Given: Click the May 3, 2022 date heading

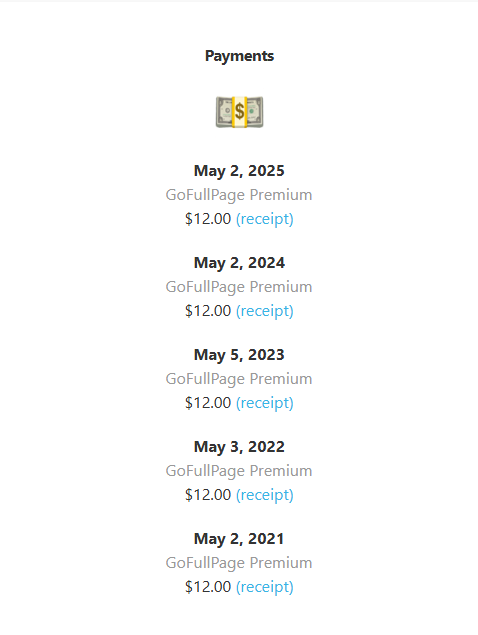Looking at the screenshot, I should pyautogui.click(x=239, y=447).
